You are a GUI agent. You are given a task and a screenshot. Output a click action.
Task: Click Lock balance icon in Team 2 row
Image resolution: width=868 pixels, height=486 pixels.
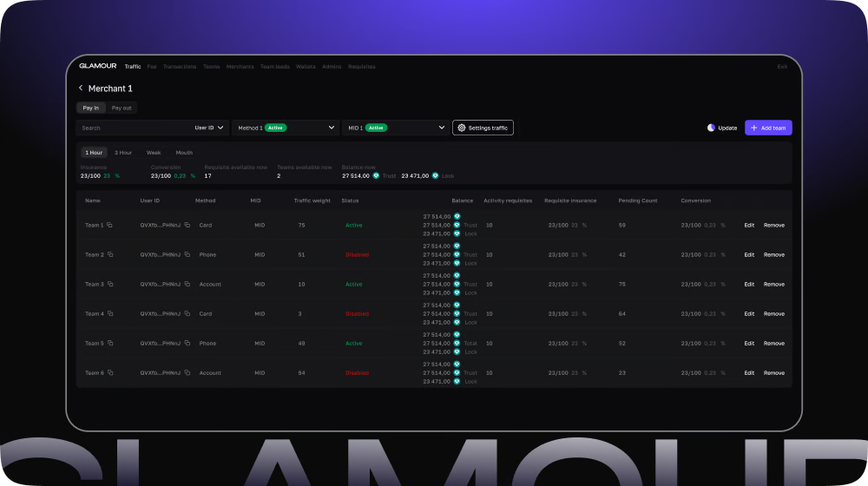pos(457,264)
